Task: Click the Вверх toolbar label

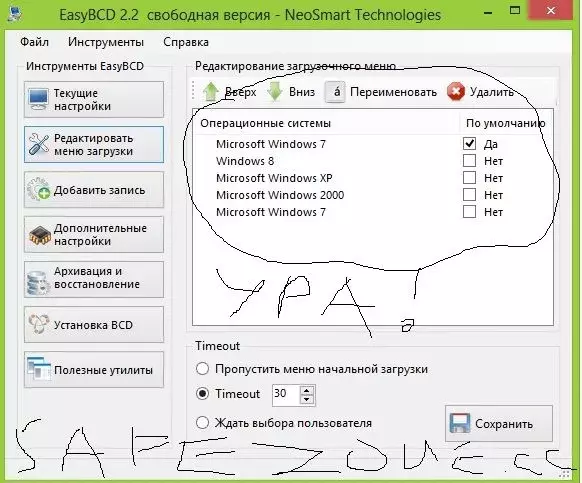Action: [x=241, y=92]
